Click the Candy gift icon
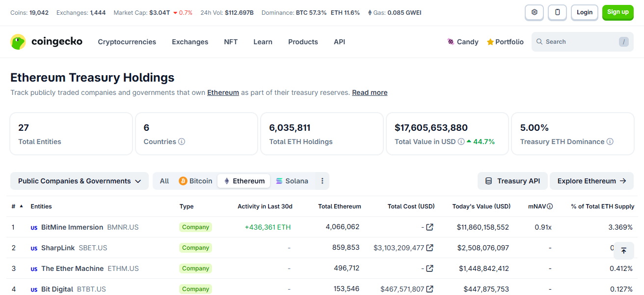644x295 pixels. [451, 42]
